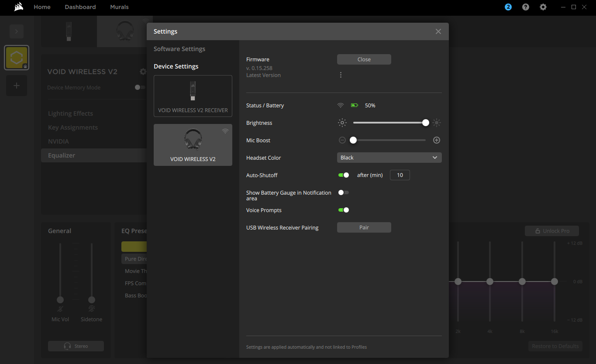This screenshot has height=364, width=596.
Task: Choose VOID WIRELESS V2 headset card
Action: (193, 145)
